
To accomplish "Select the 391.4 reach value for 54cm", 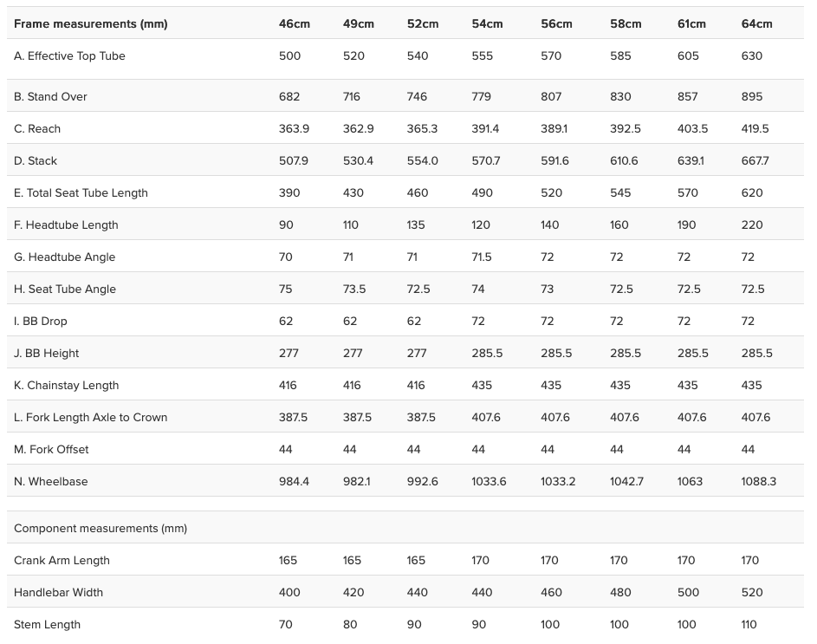I will [x=485, y=128].
